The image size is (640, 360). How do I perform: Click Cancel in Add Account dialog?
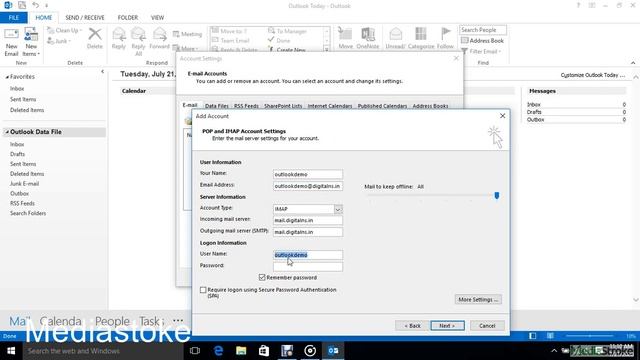(487, 326)
